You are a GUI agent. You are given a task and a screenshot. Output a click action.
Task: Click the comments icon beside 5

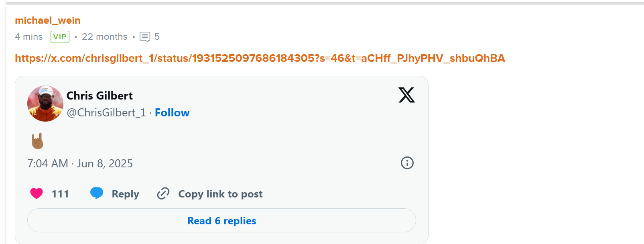tap(145, 37)
